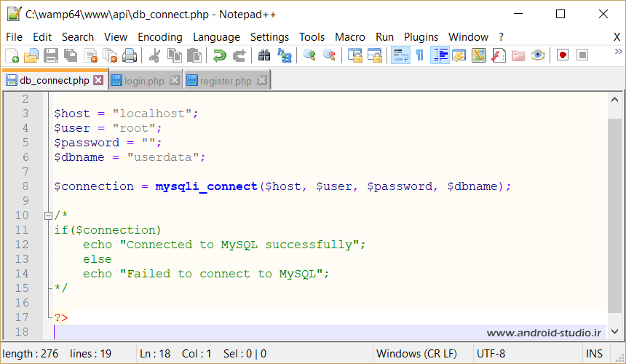The image size is (626, 364).
Task: Close document with menu bar X
Action: click(617, 37)
